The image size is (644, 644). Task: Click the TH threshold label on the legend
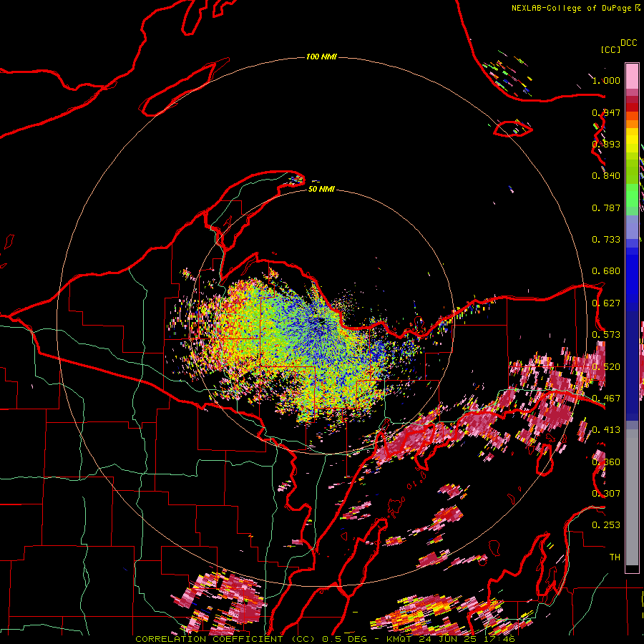[x=615, y=557]
